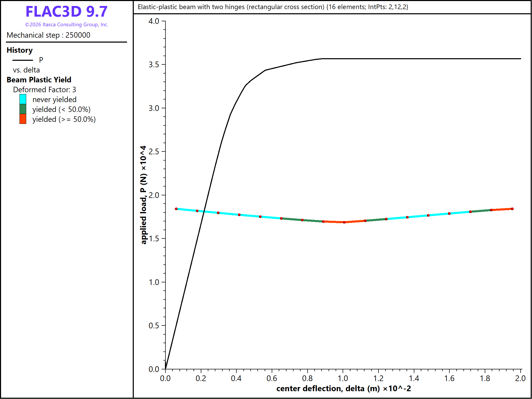Open the Itasca Consulting Group copyright link

[x=66, y=24]
